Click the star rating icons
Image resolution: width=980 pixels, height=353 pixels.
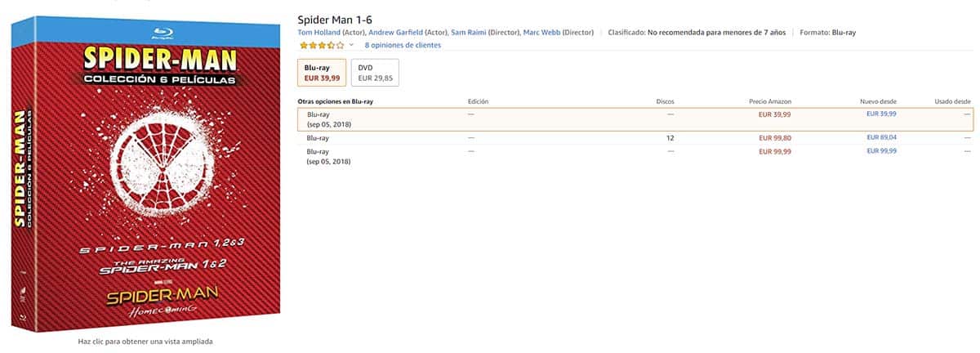click(x=322, y=45)
